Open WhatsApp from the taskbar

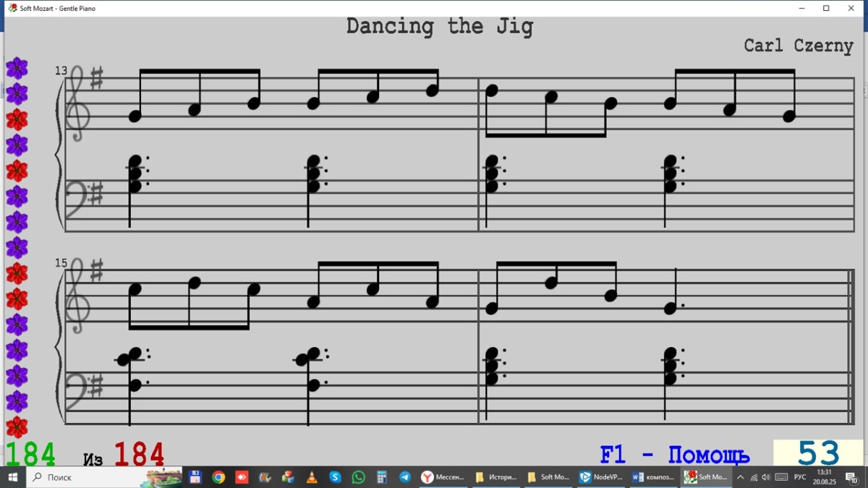tap(359, 477)
